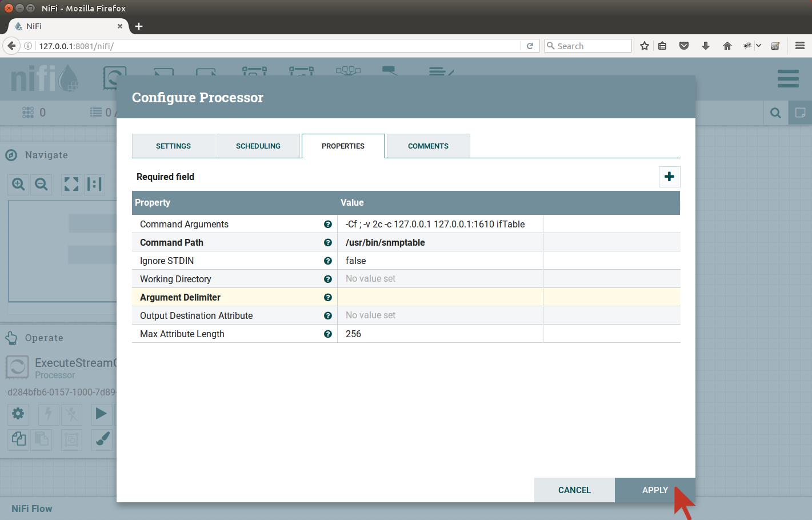Apply the processor configuration
This screenshot has height=520, width=812.
tap(654, 490)
